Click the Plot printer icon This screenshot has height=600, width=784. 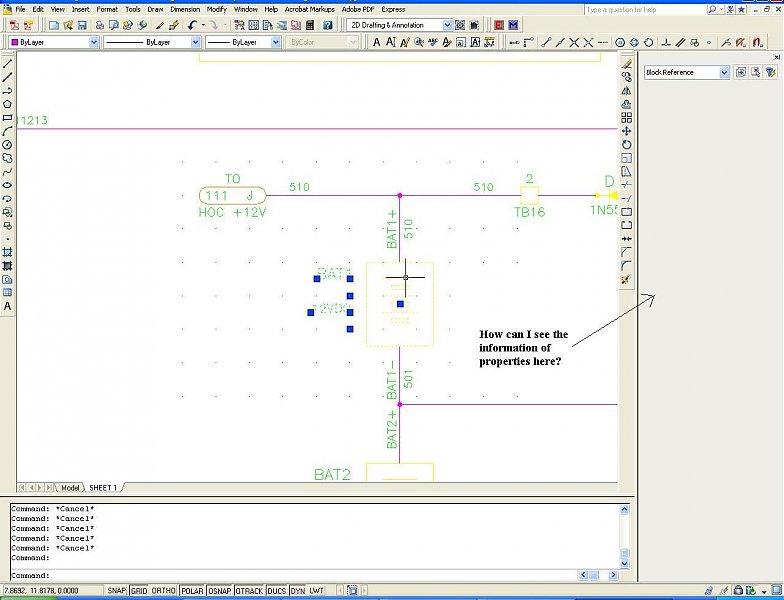coord(100,25)
